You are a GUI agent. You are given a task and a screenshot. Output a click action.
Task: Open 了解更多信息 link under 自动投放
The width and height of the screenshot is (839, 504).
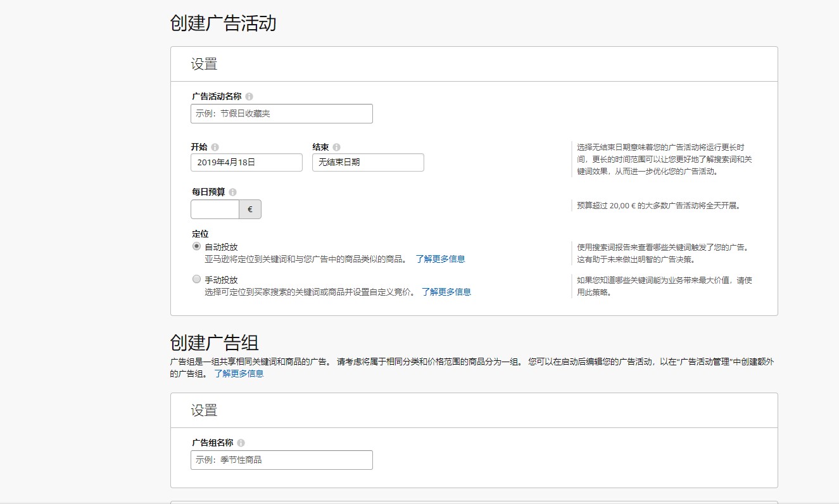click(440, 259)
